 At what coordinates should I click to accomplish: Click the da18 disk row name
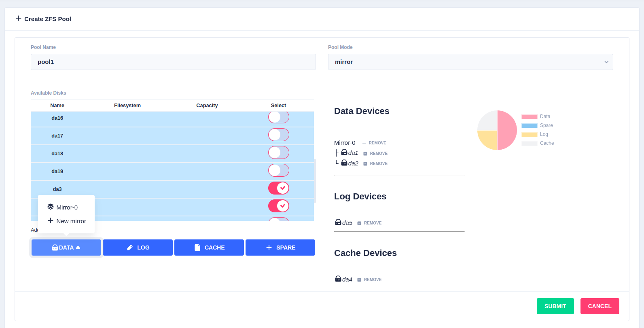(x=57, y=154)
